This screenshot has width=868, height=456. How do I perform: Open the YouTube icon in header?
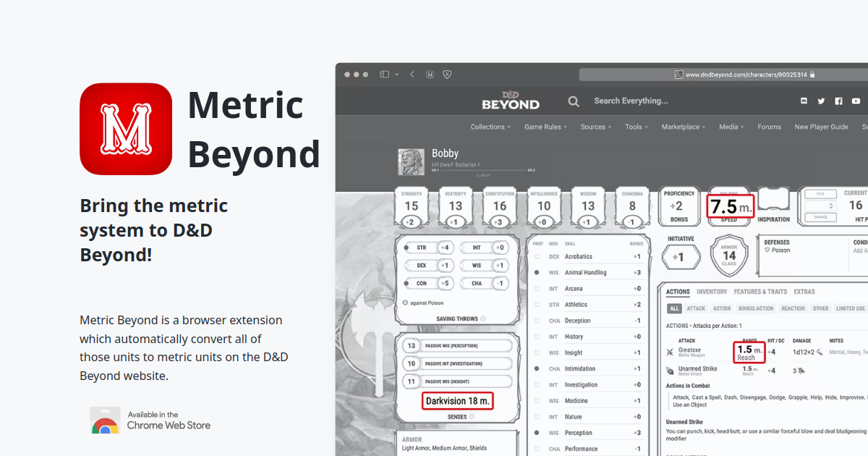(856, 101)
